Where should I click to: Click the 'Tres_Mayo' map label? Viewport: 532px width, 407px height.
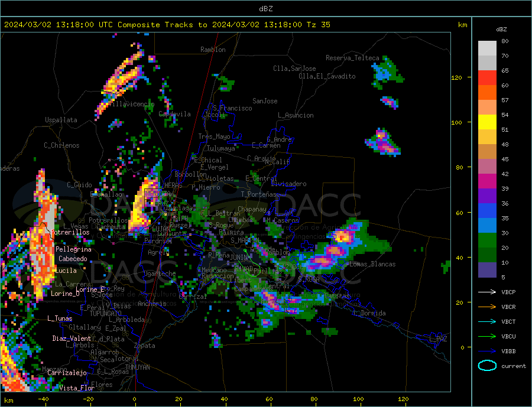pyautogui.click(x=214, y=136)
